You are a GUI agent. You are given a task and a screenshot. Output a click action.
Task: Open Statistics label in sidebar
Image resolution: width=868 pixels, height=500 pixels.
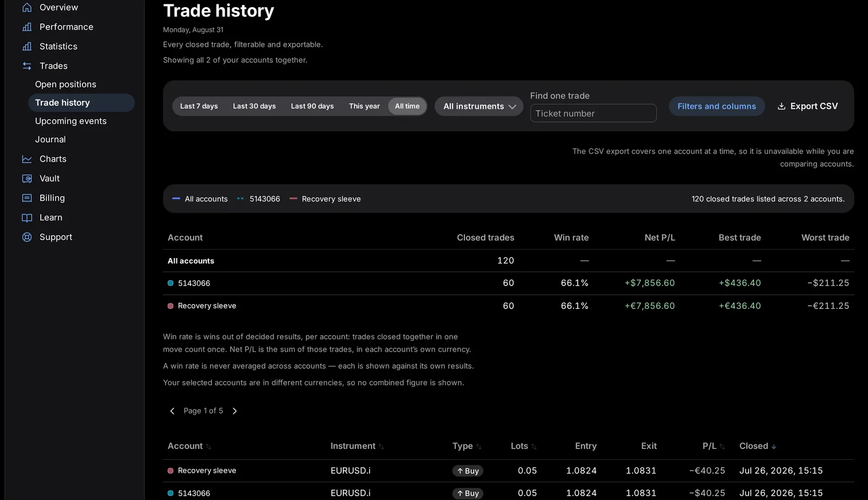coord(59,47)
